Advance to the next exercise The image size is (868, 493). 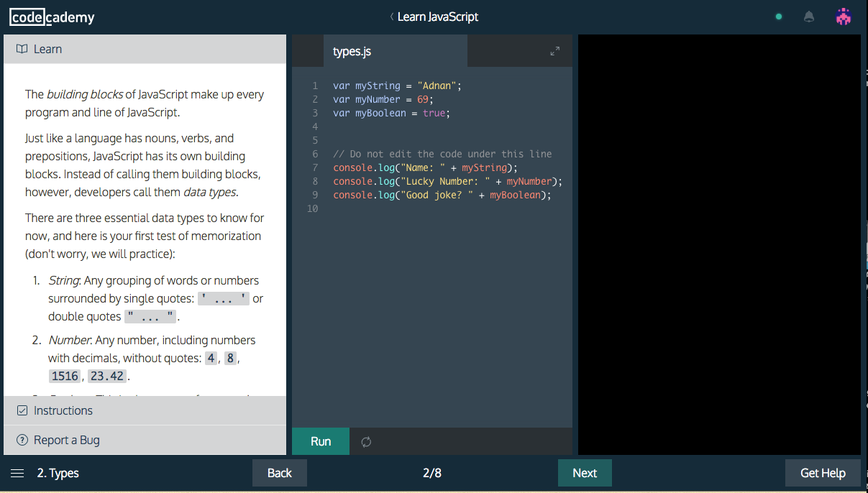click(585, 473)
